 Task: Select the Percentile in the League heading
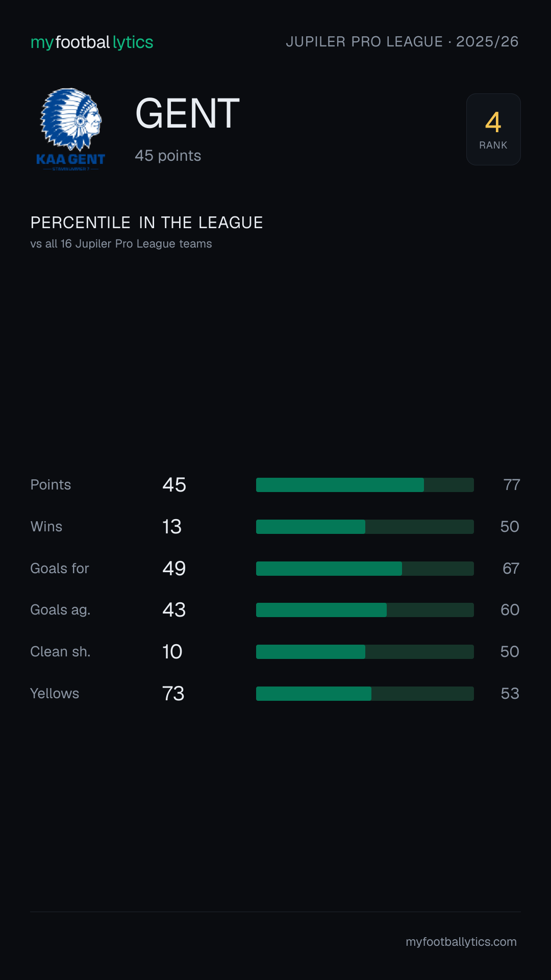pos(147,223)
